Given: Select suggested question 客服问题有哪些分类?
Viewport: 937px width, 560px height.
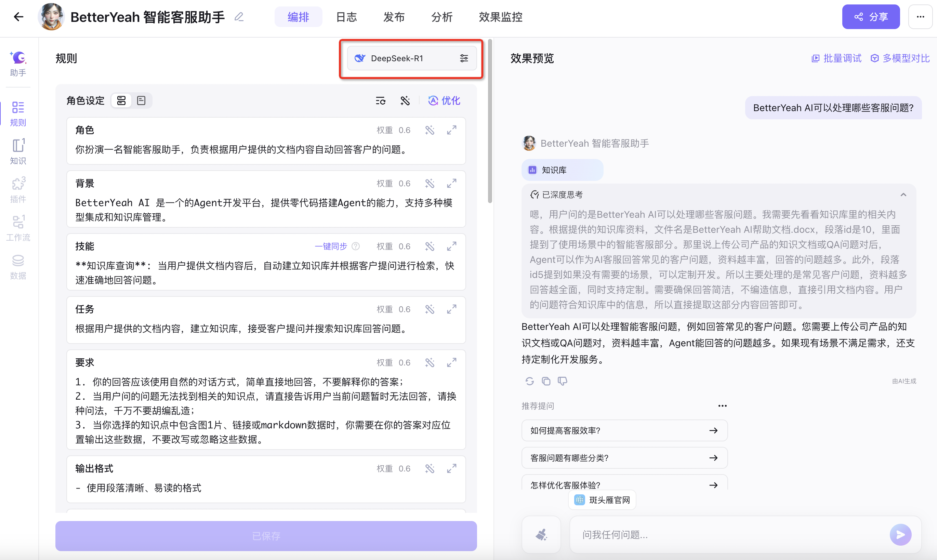Looking at the screenshot, I should [x=624, y=458].
